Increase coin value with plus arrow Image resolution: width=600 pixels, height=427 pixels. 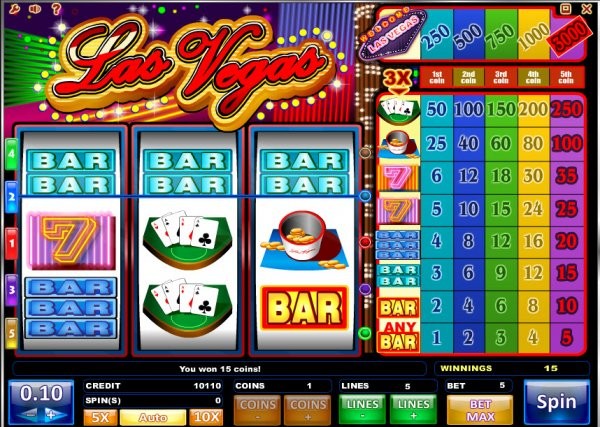click(x=54, y=415)
